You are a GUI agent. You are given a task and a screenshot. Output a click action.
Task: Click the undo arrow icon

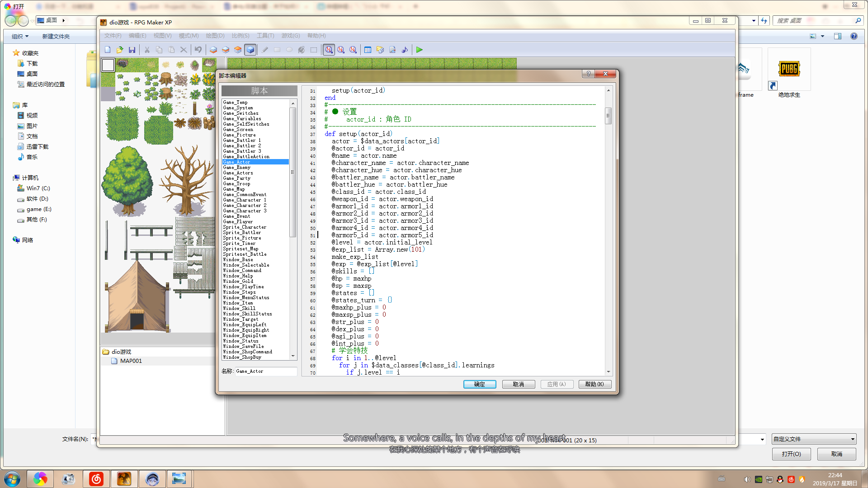198,50
